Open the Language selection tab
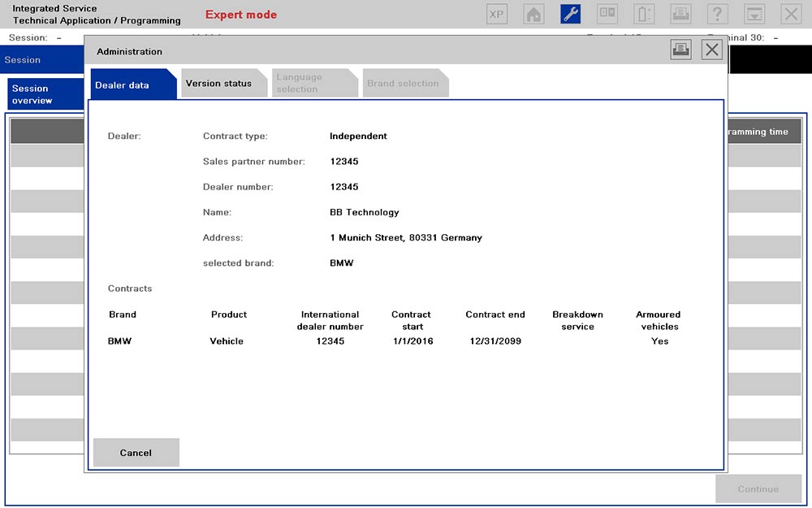812x508 pixels. click(x=315, y=83)
